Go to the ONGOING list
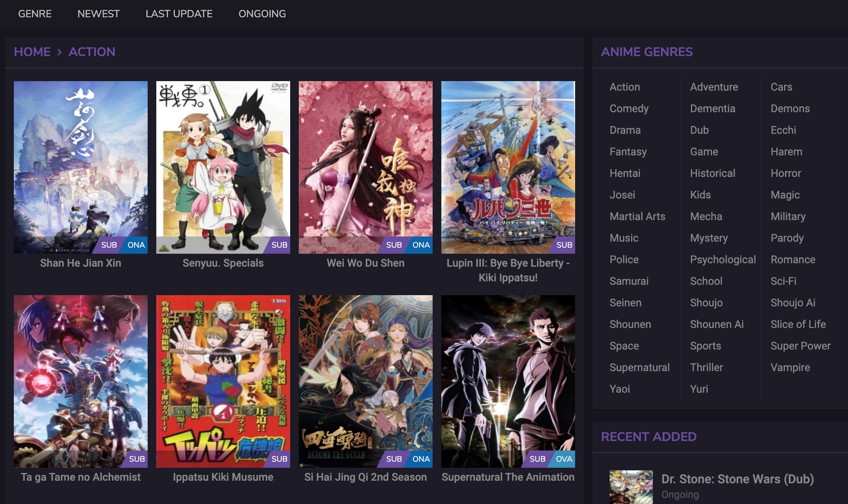Screen dimensions: 848x504 pos(262,14)
